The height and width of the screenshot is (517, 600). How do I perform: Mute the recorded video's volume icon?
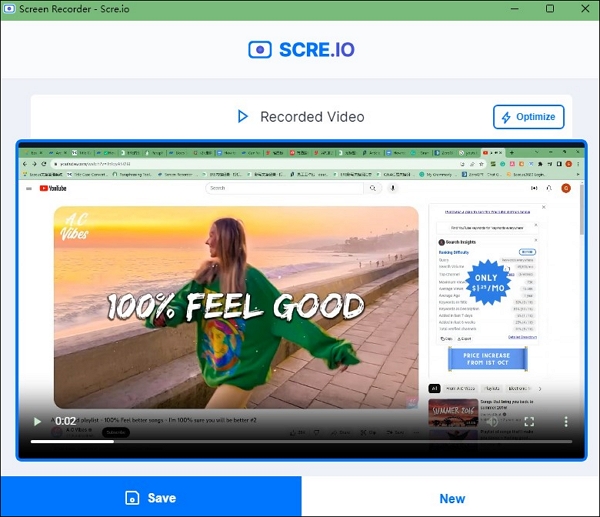click(492, 421)
